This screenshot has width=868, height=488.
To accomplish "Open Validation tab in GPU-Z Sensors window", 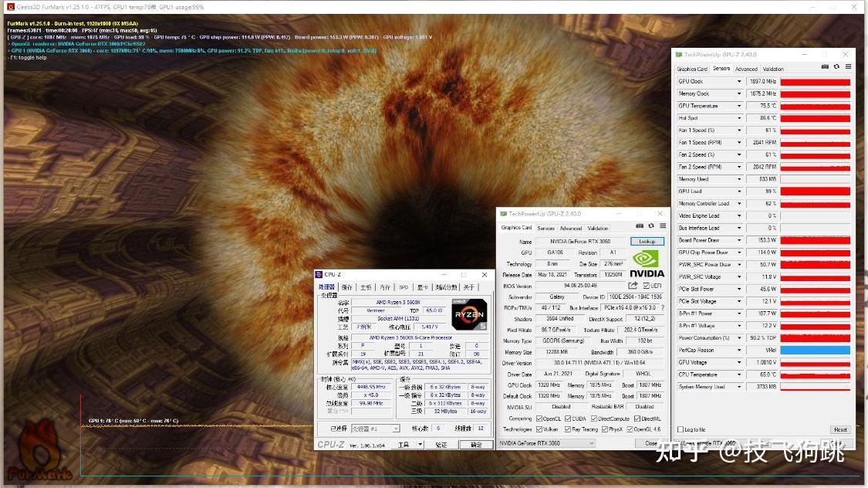I will (773, 69).
